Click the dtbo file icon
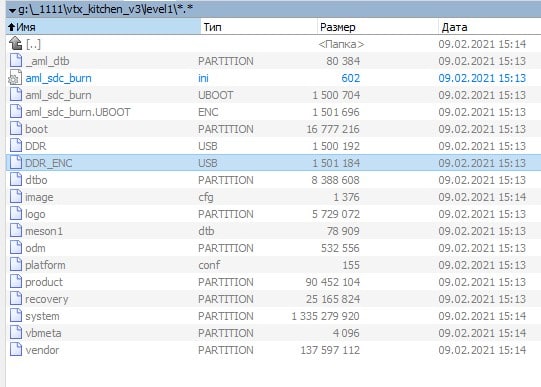 16,179
